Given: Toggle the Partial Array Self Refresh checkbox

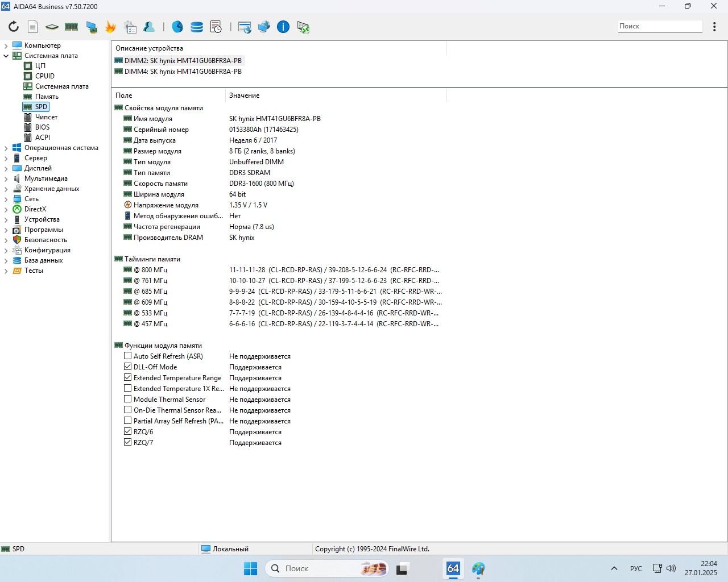Looking at the screenshot, I should (128, 421).
